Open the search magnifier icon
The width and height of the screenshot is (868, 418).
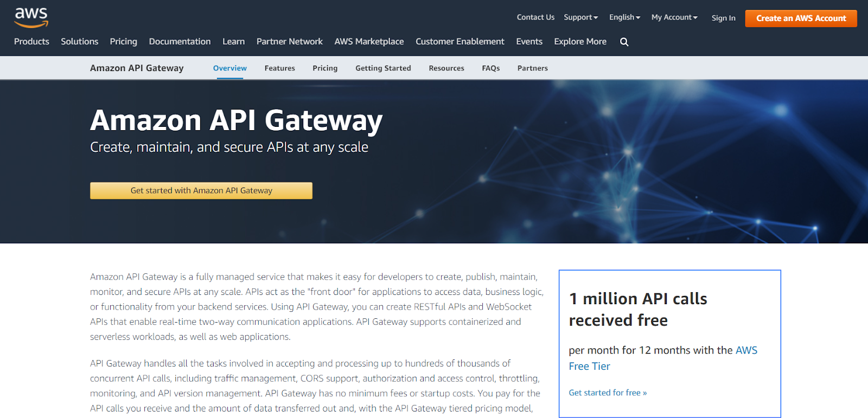point(624,42)
